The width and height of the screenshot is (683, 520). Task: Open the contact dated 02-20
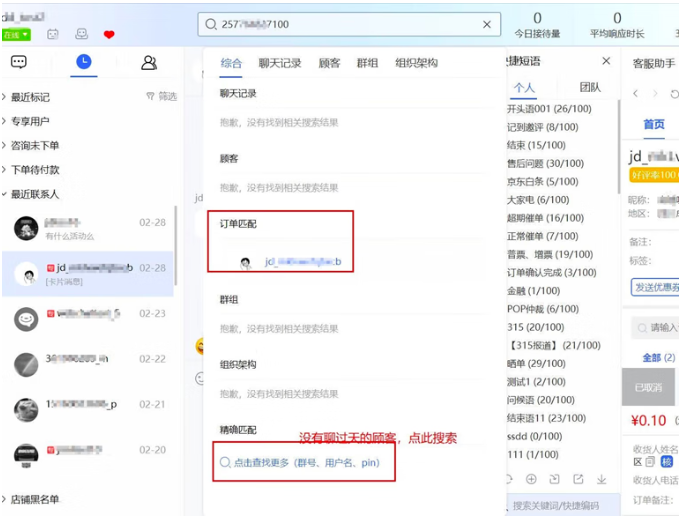tap(88, 455)
